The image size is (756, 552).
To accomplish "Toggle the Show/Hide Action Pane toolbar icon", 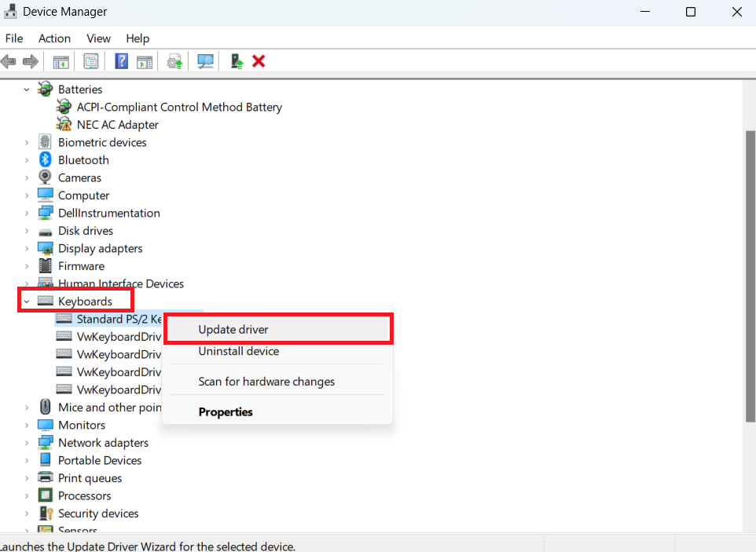I will 145,62.
